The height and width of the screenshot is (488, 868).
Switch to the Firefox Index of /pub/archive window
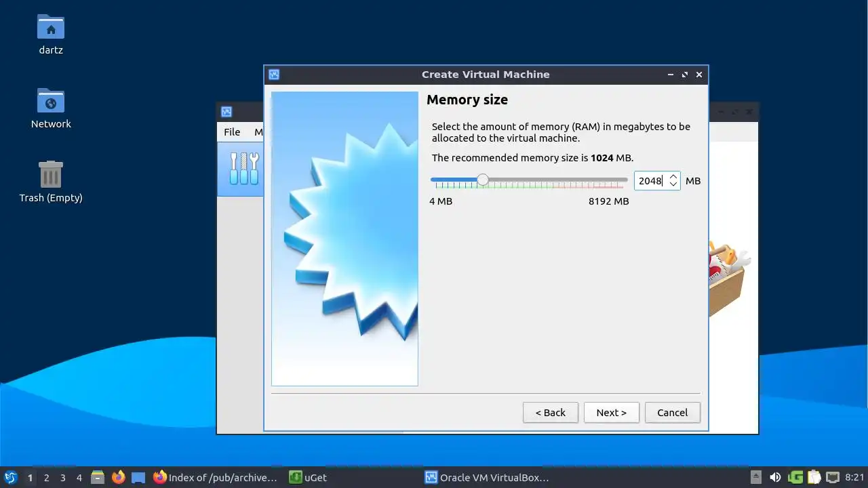[215, 477]
